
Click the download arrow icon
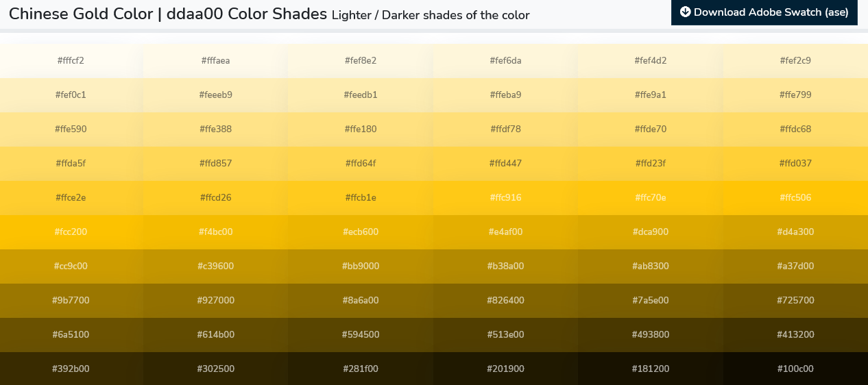point(685,12)
